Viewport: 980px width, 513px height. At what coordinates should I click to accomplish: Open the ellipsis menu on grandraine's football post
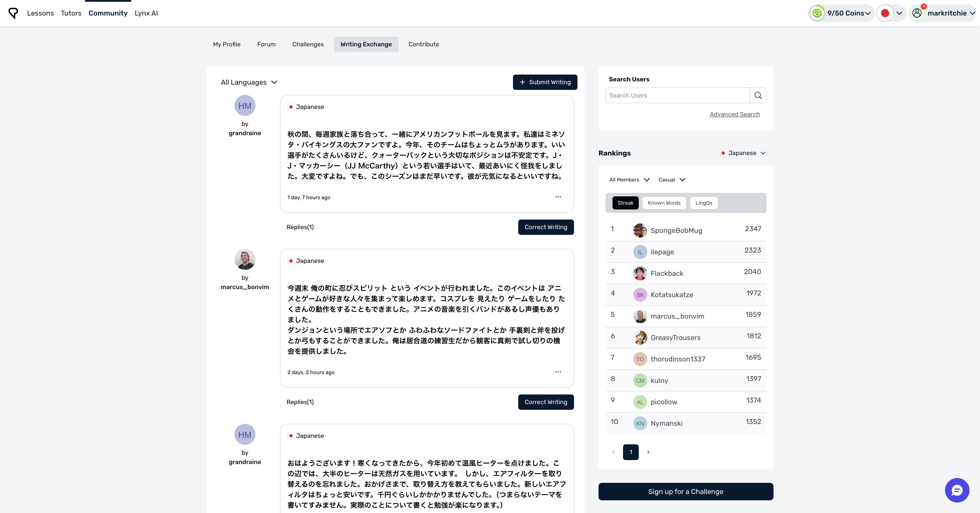pyautogui.click(x=558, y=197)
